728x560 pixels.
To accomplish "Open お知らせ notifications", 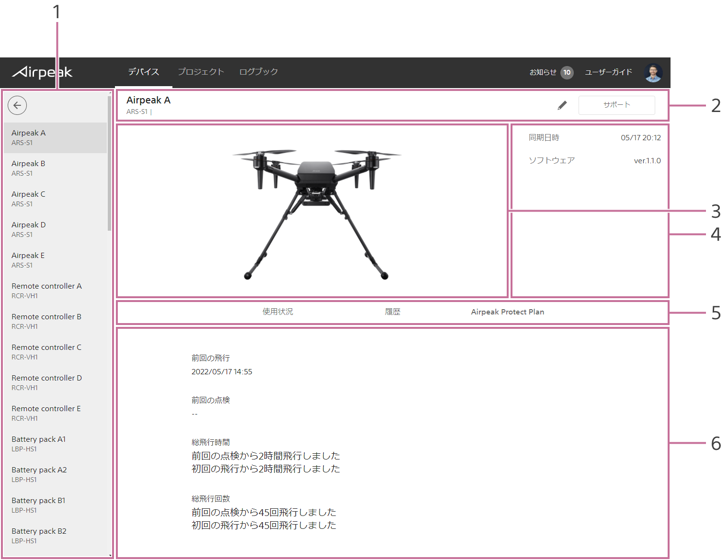I will pyautogui.click(x=543, y=72).
